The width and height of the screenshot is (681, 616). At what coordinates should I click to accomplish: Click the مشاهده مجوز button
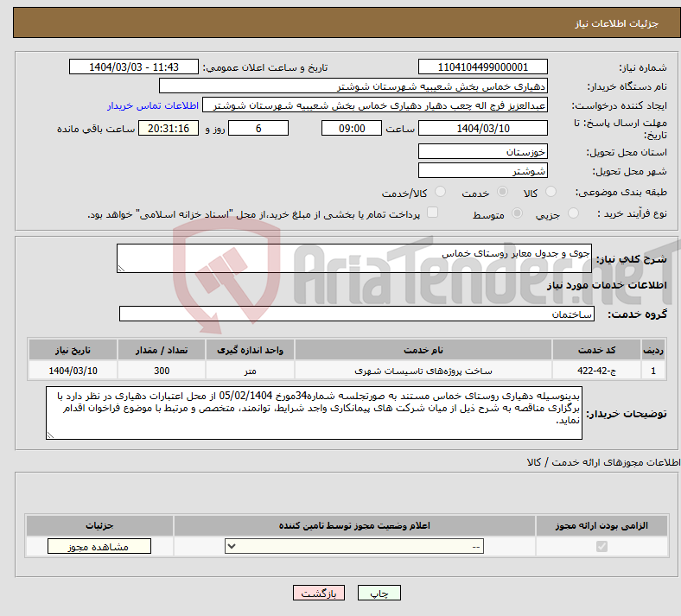tap(99, 546)
